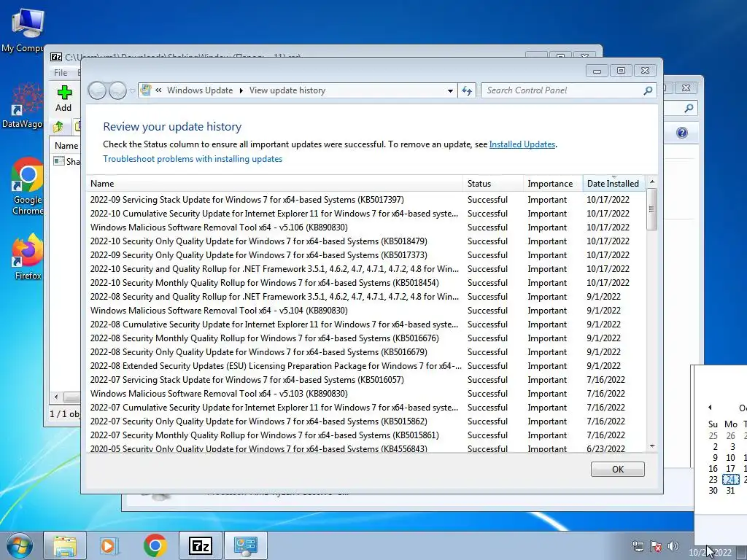Image resolution: width=747 pixels, height=560 pixels.
Task: Select the 2022-10 .NET Framework Rollup row
Action: point(366,268)
